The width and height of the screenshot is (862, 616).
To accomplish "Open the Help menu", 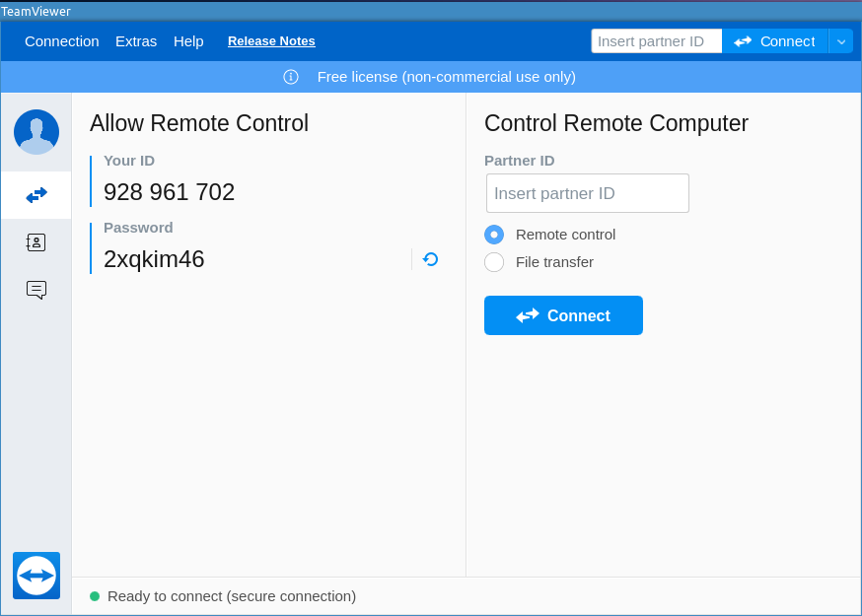I will tap(188, 41).
